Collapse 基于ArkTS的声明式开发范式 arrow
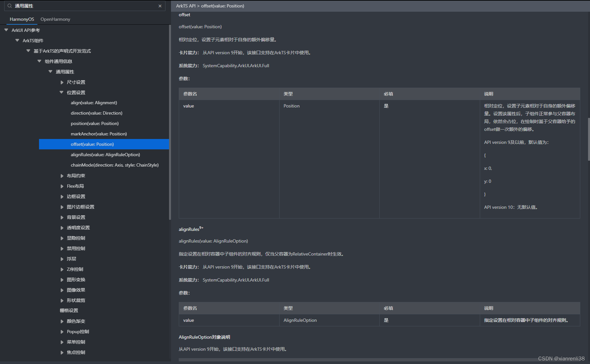Viewport: 590px width, 364px height. 28,51
